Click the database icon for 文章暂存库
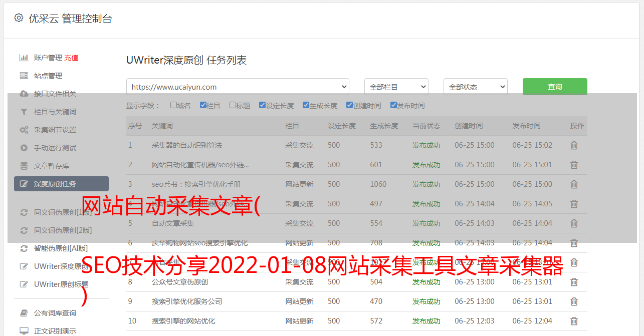Screen dimensions: 644x336 click(24, 166)
